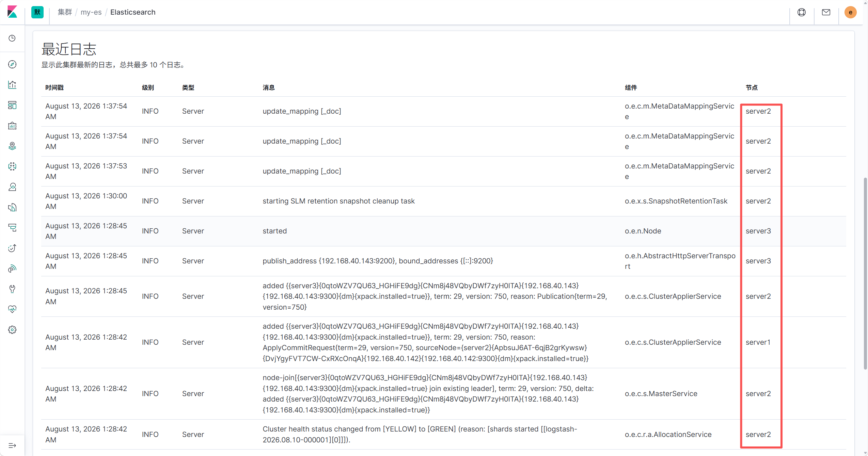868x456 pixels.
Task: Click the Kibana logo icon
Action: pyautogui.click(x=12, y=12)
